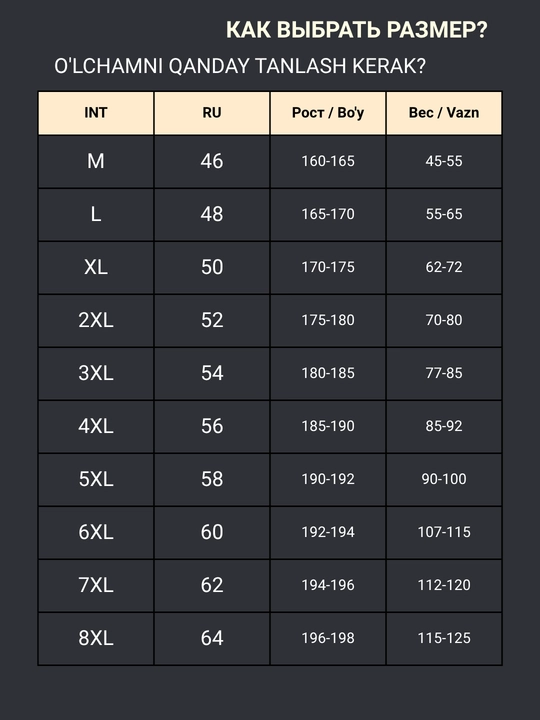The width and height of the screenshot is (540, 720).
Task: Select the 115-125 weight cell
Action: tap(444, 638)
